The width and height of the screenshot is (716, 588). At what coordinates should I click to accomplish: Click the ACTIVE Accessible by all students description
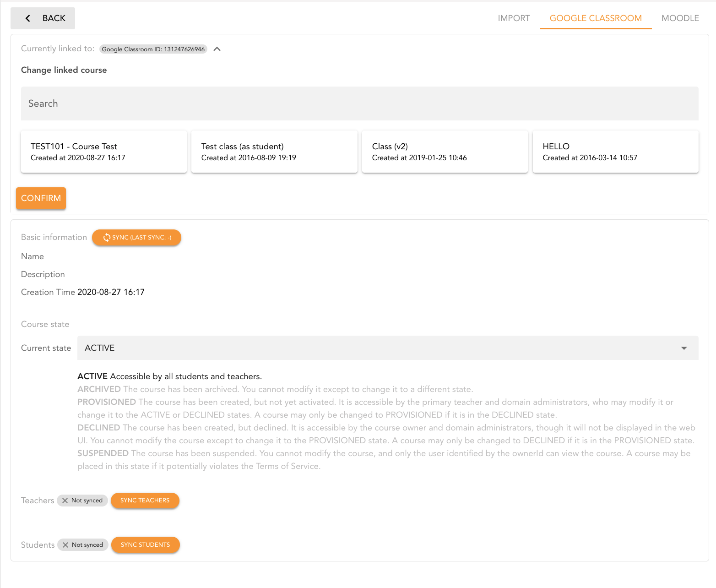(x=169, y=376)
